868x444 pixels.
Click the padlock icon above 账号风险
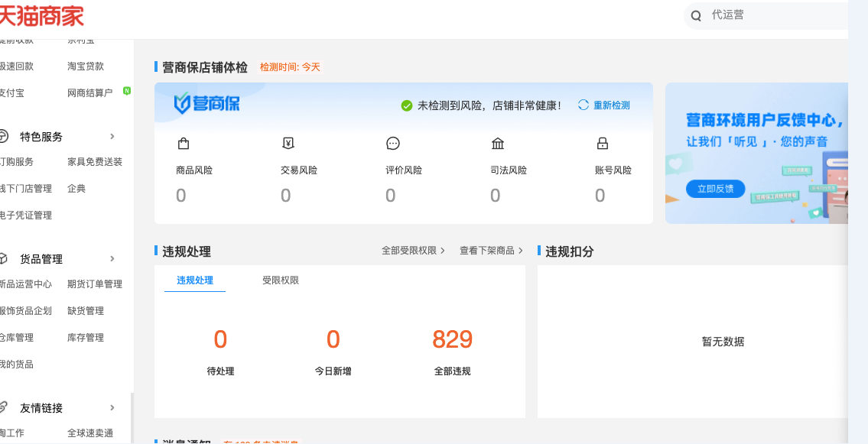[x=603, y=144]
